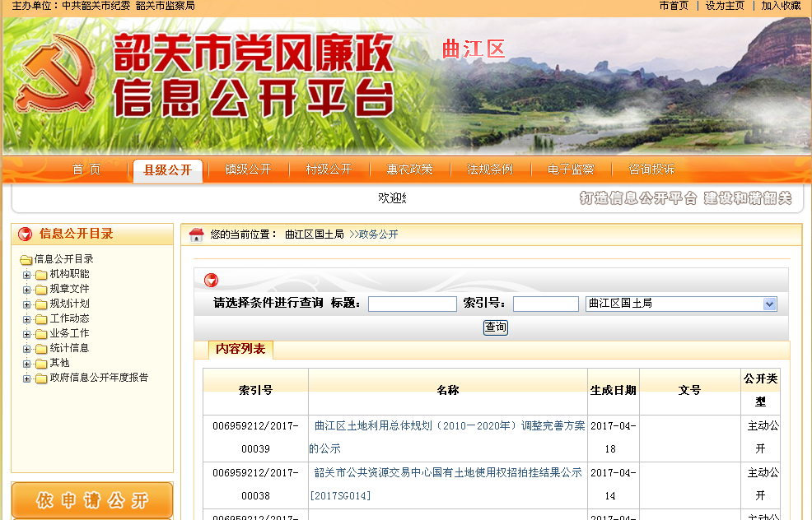Open the 曲江区国土局 department dropdown
The height and width of the screenshot is (520, 812).
[682, 304]
